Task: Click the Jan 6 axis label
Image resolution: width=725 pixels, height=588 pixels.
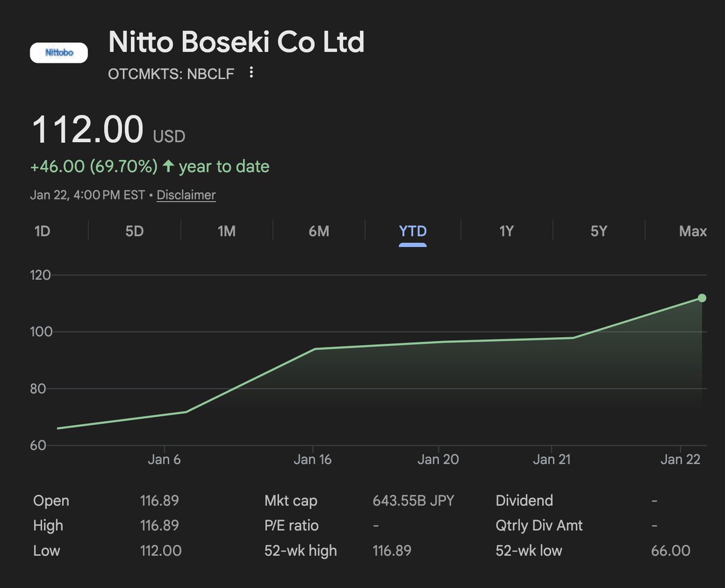Action: tap(164, 460)
